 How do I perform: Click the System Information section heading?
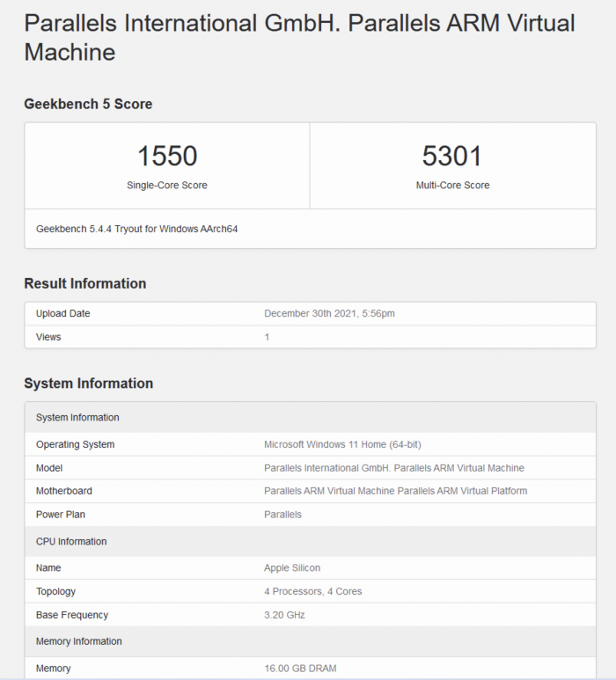click(x=89, y=384)
